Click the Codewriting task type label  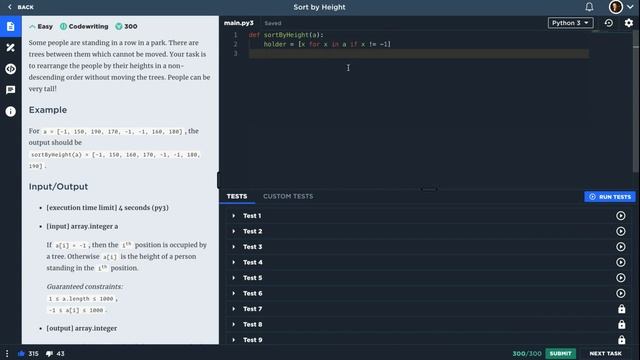click(84, 27)
